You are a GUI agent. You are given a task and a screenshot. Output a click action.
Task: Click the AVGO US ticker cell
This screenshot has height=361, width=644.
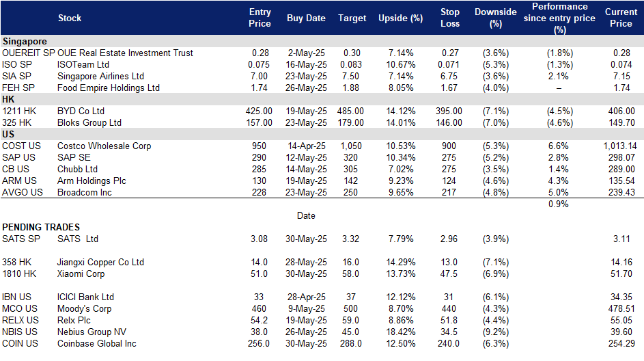pyautogui.click(x=22, y=192)
